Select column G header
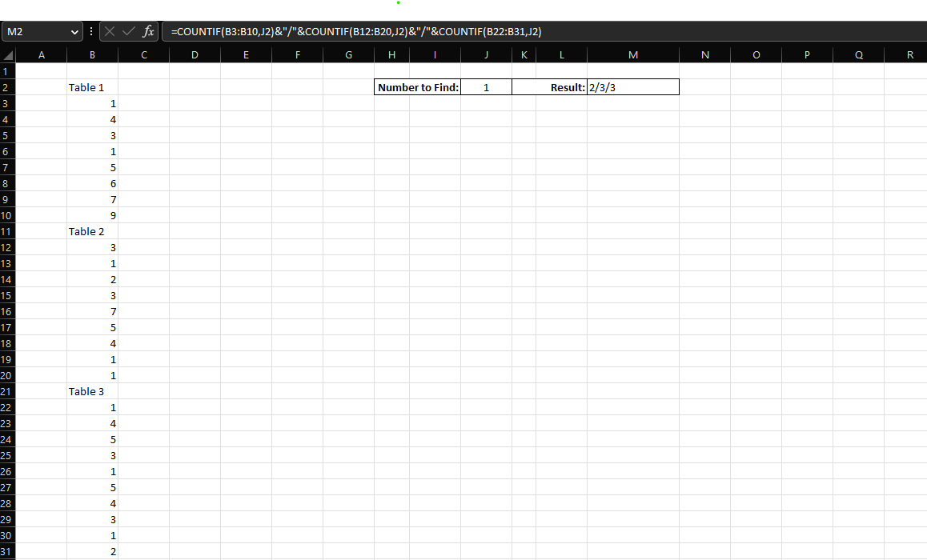The height and width of the screenshot is (560, 927). click(x=349, y=55)
